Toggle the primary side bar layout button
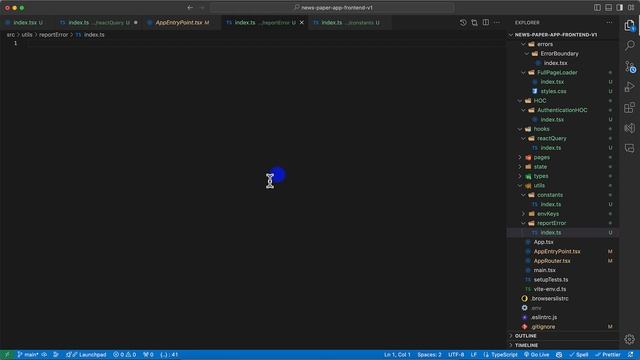The height and width of the screenshot is (360, 640). pyautogui.click(x=597, y=7)
